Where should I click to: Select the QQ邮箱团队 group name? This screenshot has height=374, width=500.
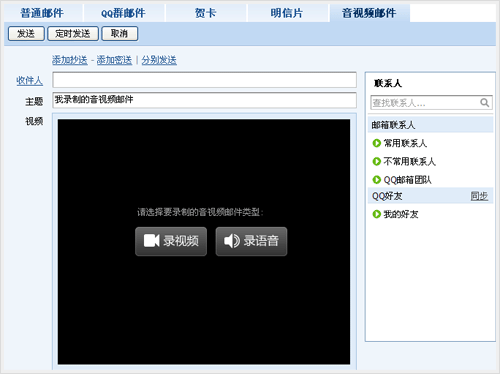408,180
